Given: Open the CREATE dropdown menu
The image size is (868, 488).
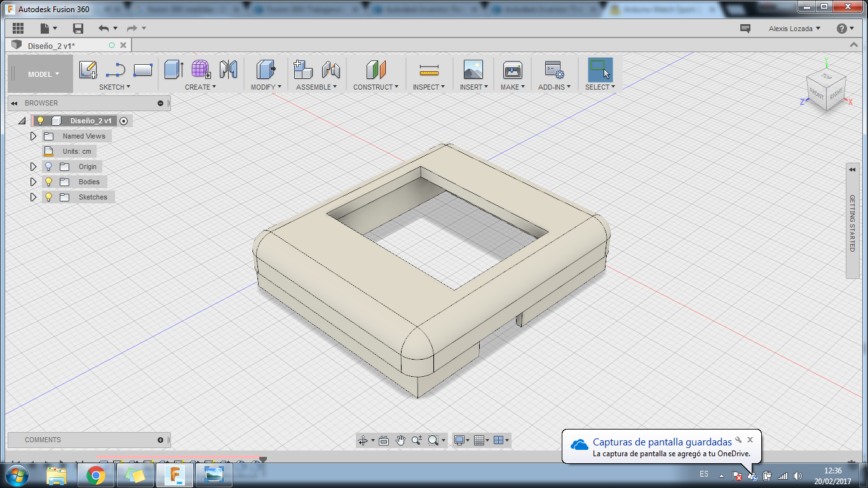Looking at the screenshot, I should click(x=201, y=87).
